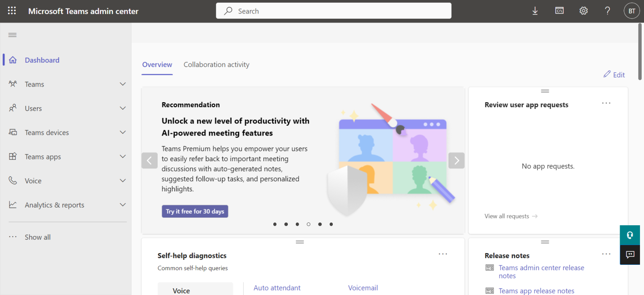Open more options on Release notes card
The image size is (644, 295).
coord(606,254)
